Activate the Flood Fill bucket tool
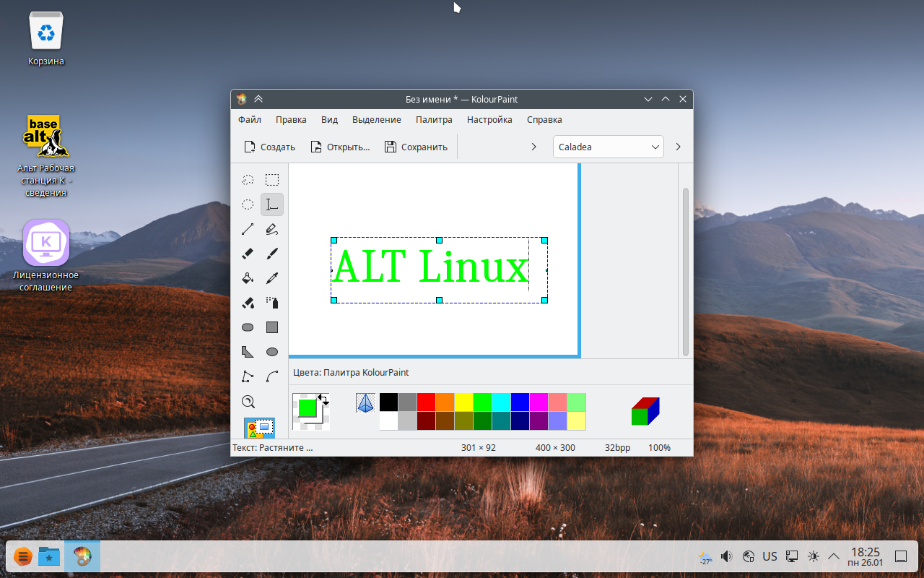This screenshot has height=578, width=924. (248, 278)
